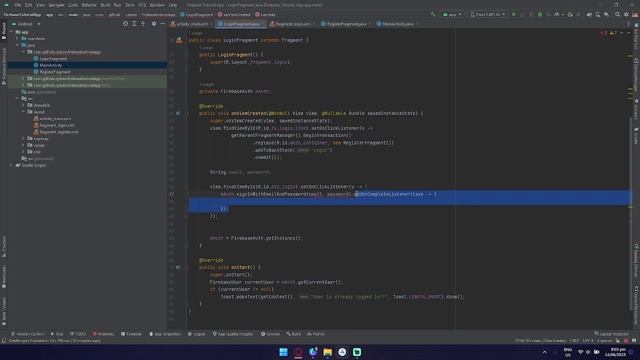This screenshot has width=640, height=360.
Task: Click the Search Everywhere magnifier icon
Action: pyautogui.click(x=617, y=15)
